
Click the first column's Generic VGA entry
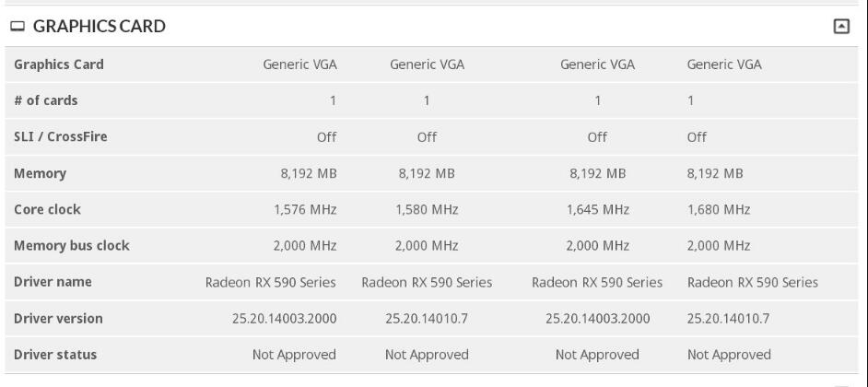click(x=299, y=64)
